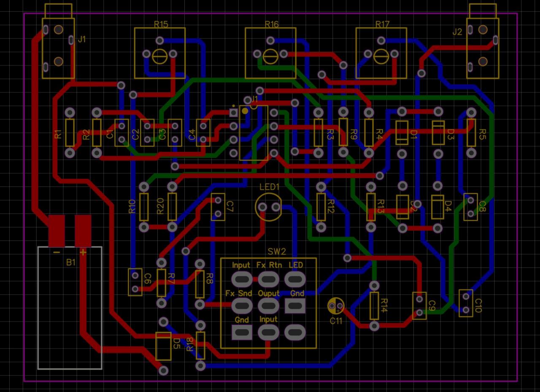Select the B1 positive battery pad
Screen dimensions: 540x392
point(83,231)
